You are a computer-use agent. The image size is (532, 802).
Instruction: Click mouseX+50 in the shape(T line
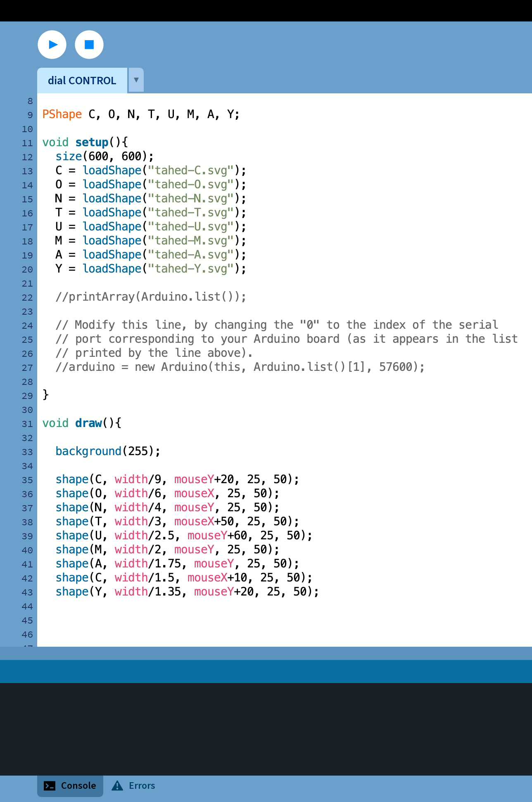204,521
